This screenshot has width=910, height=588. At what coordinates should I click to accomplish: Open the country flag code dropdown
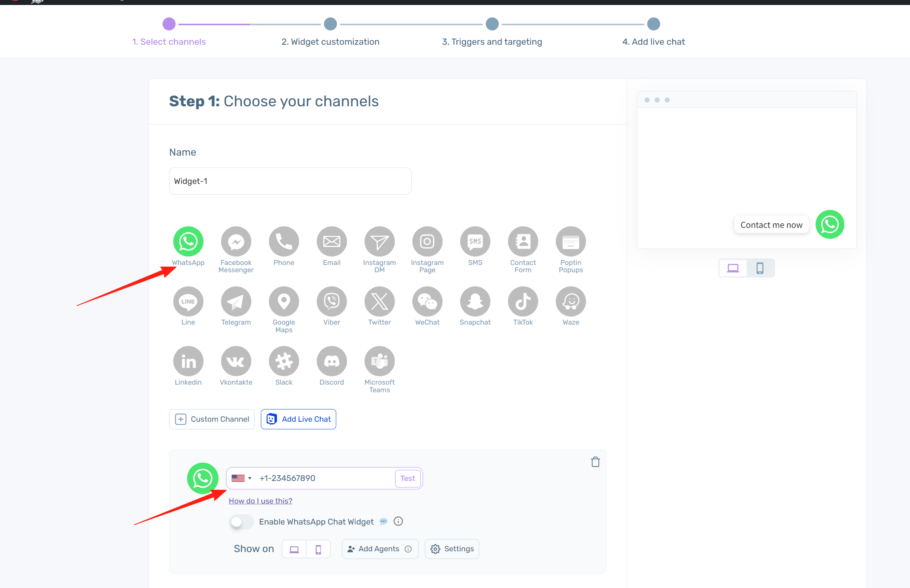[242, 478]
